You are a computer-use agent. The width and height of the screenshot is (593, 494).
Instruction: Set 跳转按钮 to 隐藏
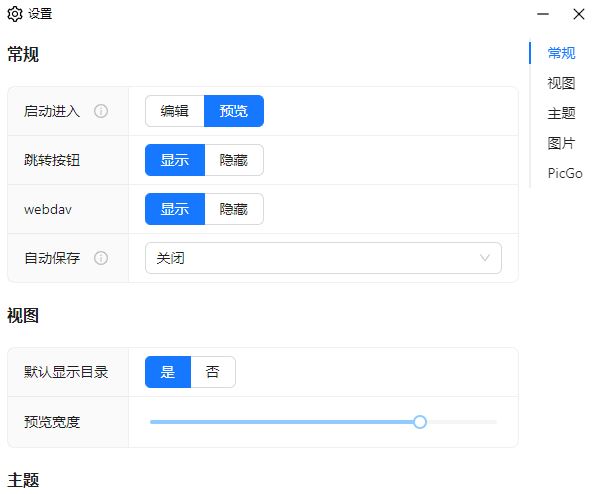point(234,160)
